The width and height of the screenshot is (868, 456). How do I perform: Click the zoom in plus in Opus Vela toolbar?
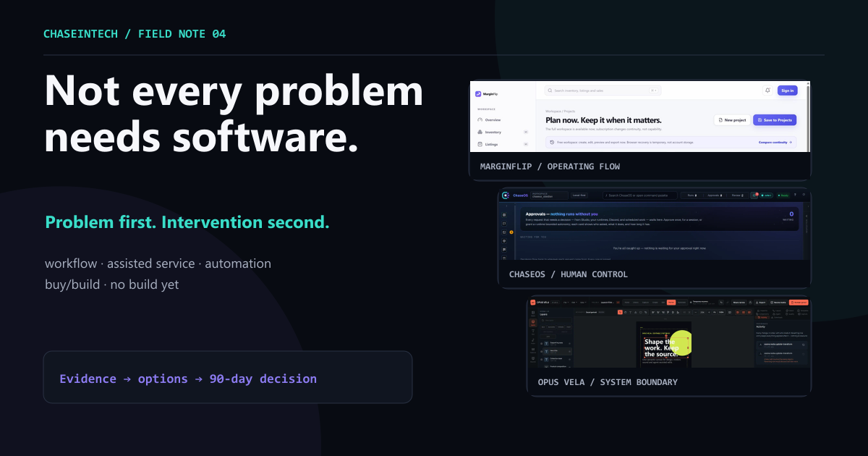pyautogui.click(x=709, y=312)
